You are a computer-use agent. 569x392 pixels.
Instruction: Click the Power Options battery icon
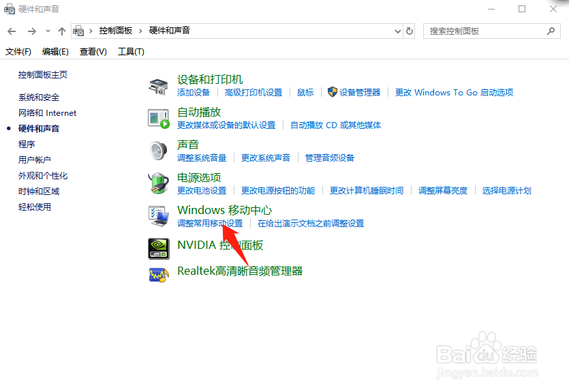coord(159,183)
